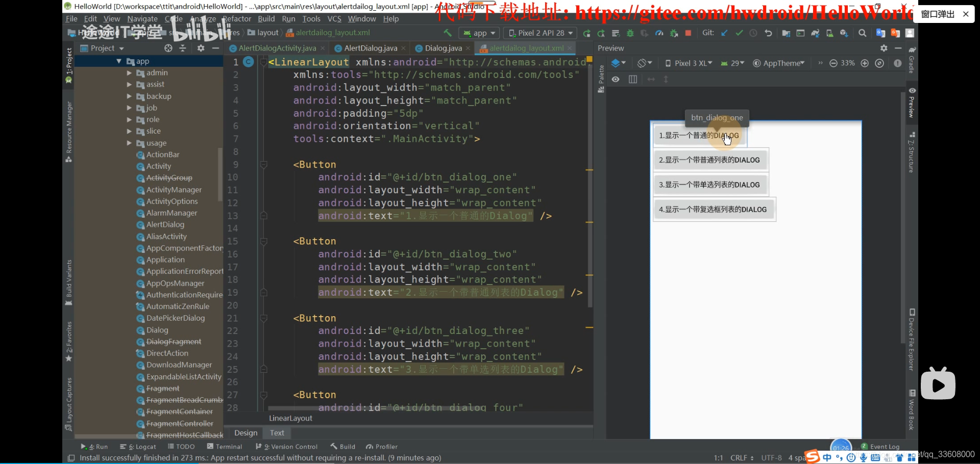Toggle the Build Variants tool window
This screenshot has height=464, width=980.
[69, 282]
